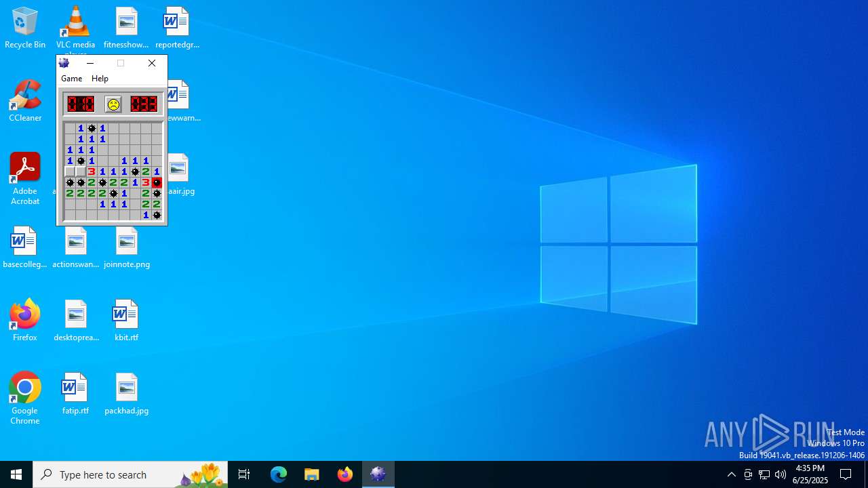Open the Windows Start menu

click(16, 474)
